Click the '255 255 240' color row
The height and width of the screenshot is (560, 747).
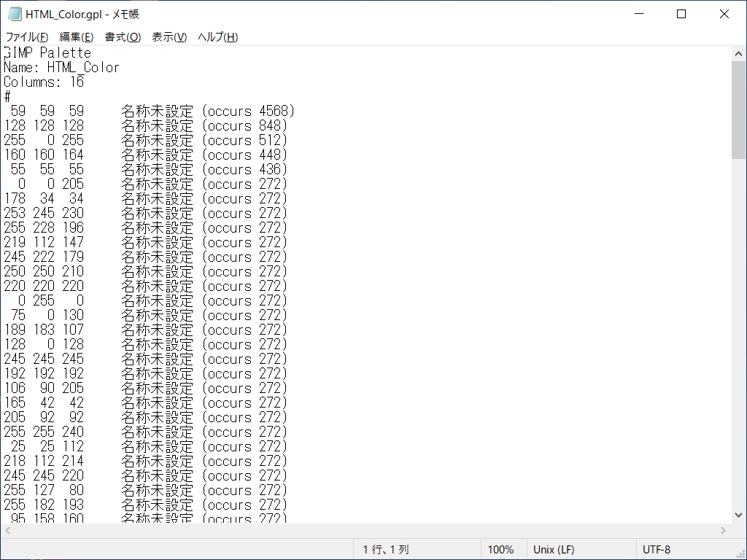(x=146, y=432)
